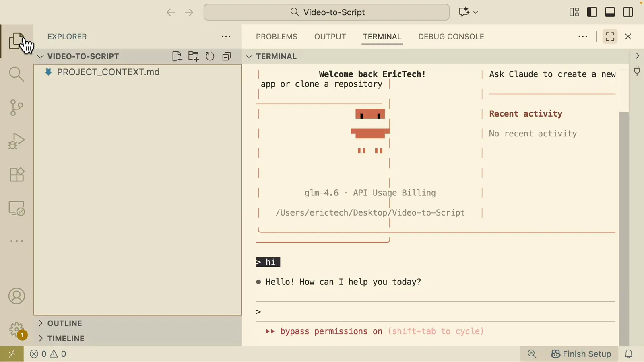Screen dimensions: 644x362
Task: View errors and warnings count
Action: click(48, 354)
